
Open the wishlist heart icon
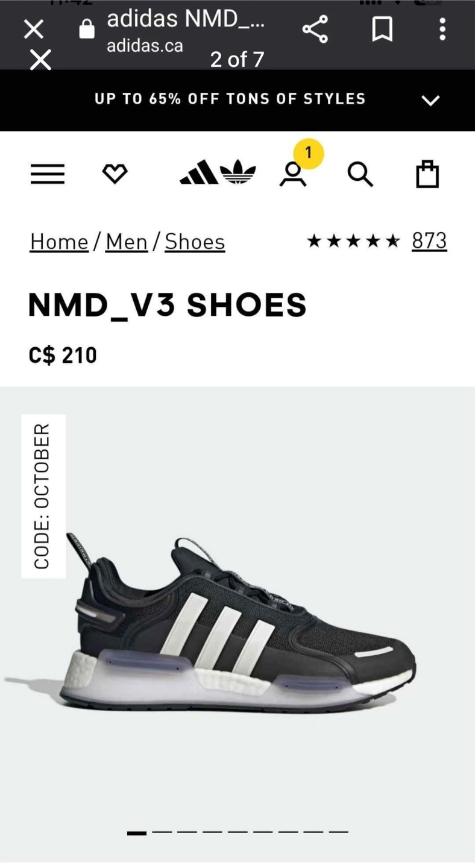pyautogui.click(x=115, y=174)
